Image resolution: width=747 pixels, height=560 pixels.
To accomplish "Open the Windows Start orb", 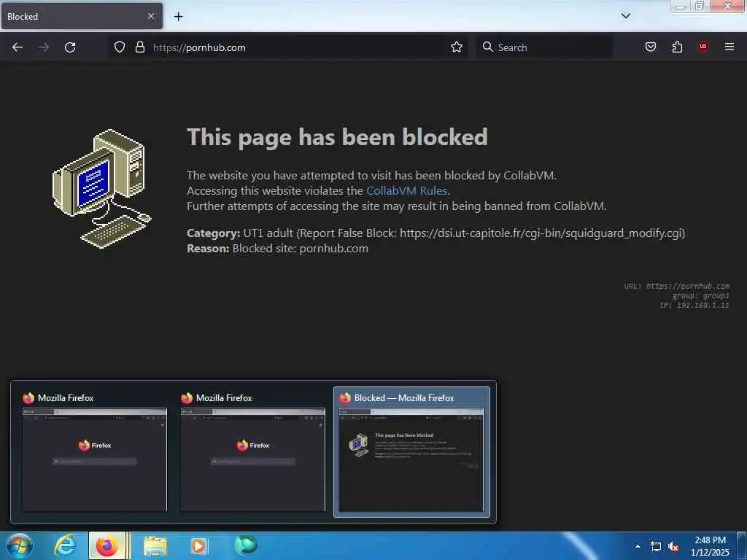I will click(x=20, y=545).
